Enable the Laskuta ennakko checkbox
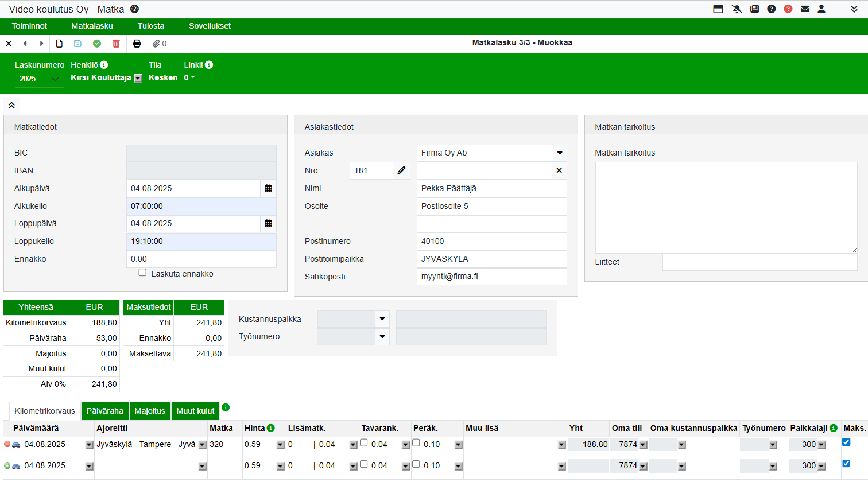The width and height of the screenshot is (868, 482). 142,273
